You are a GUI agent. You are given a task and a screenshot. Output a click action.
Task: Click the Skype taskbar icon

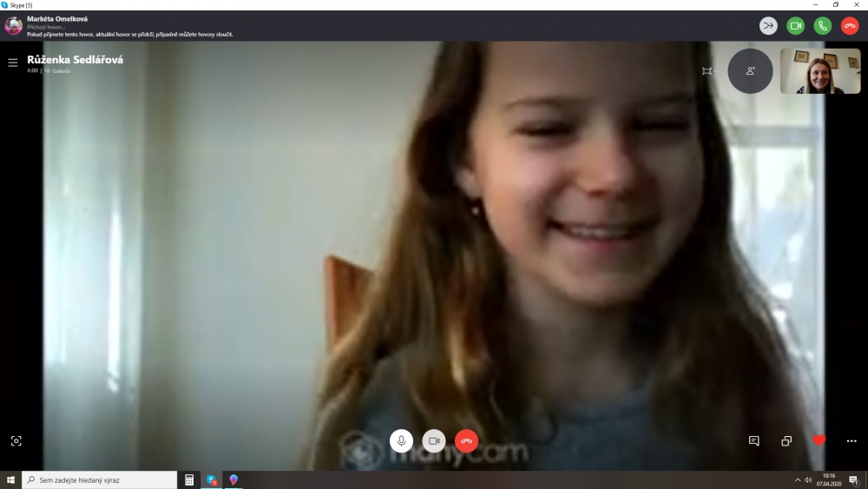coord(212,479)
